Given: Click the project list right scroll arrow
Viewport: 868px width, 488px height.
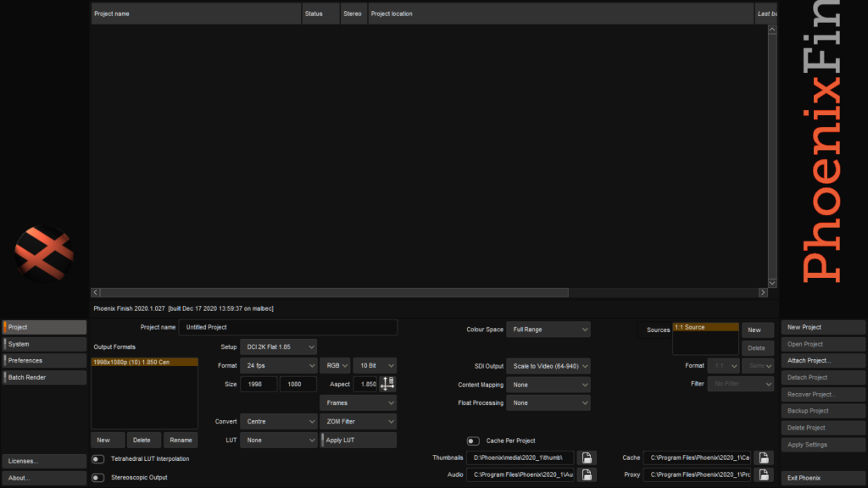Looking at the screenshot, I should (x=763, y=292).
